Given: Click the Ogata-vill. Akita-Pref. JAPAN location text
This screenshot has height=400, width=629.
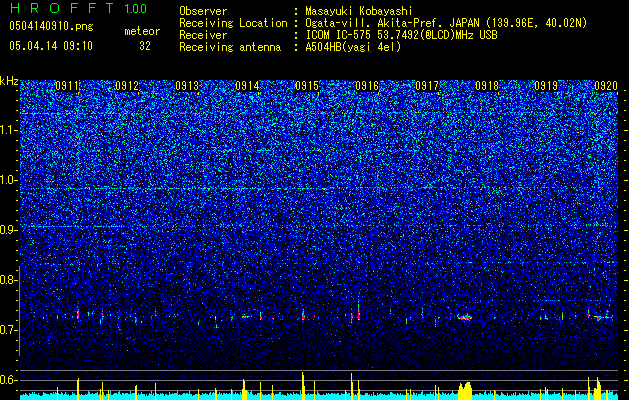Looking at the screenshot, I should coord(446,24).
